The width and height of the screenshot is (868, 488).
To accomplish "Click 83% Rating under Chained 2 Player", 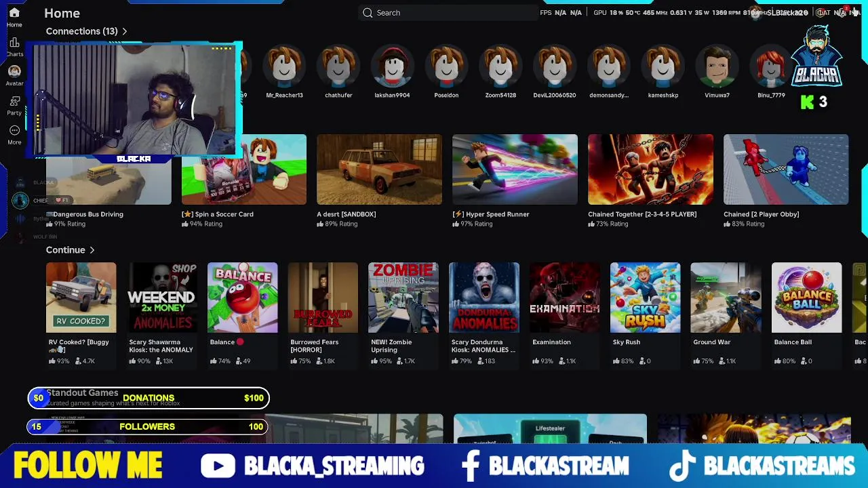I will [743, 224].
